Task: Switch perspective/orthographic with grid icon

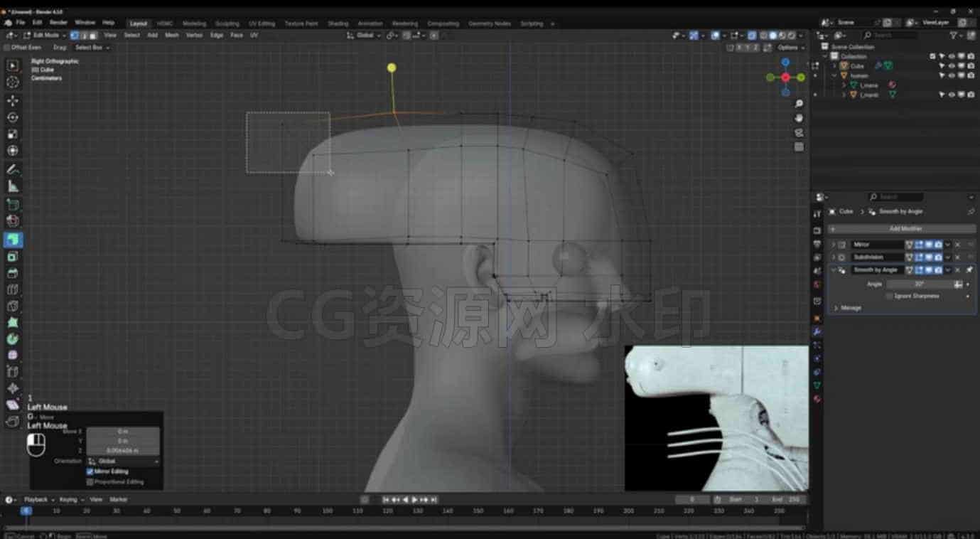Action: pyautogui.click(x=799, y=147)
